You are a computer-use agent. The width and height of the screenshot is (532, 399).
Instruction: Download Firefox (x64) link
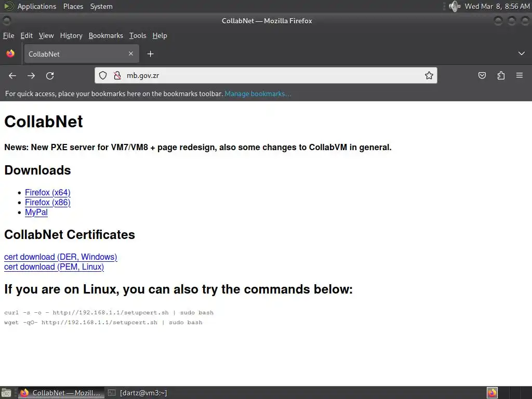[x=47, y=192]
